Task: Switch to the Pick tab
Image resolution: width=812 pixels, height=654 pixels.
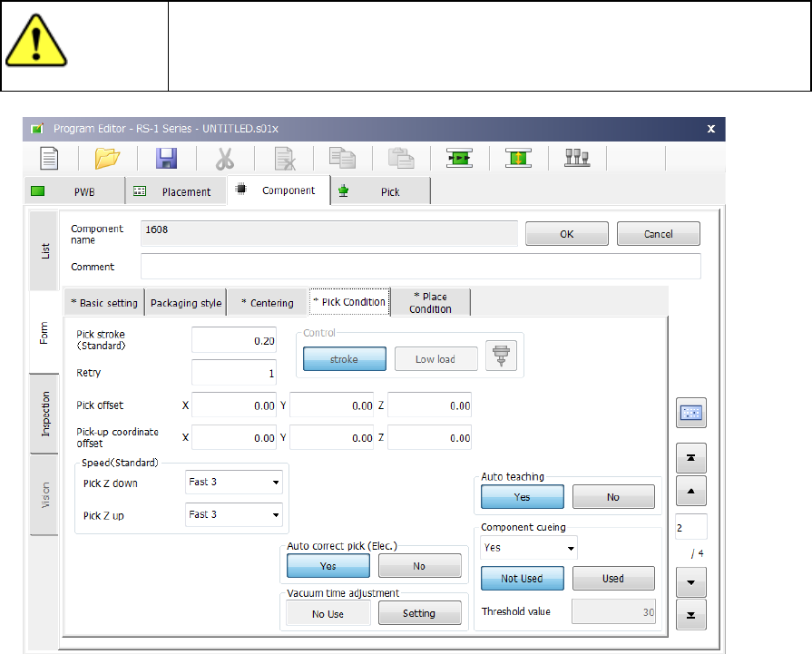Action: (x=381, y=191)
